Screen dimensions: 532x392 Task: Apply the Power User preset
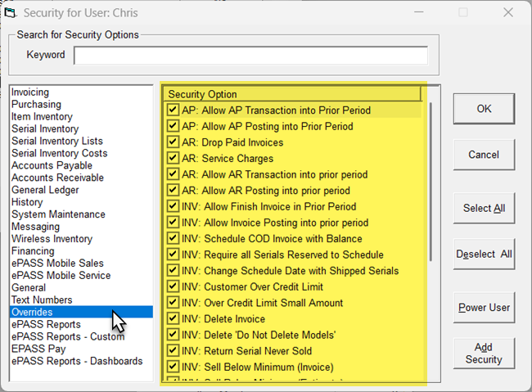[483, 308]
